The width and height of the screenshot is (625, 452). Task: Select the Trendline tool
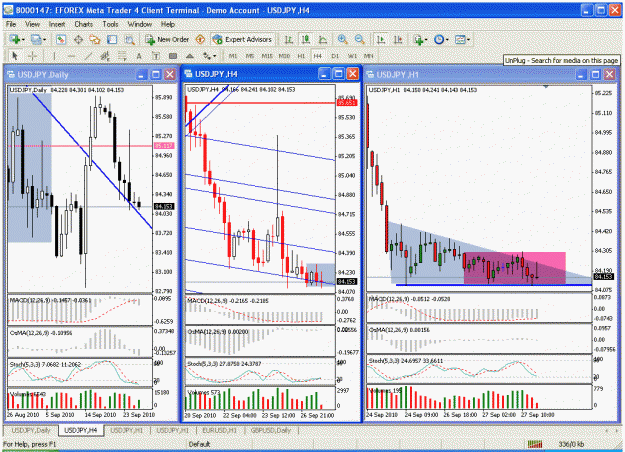(x=88, y=56)
